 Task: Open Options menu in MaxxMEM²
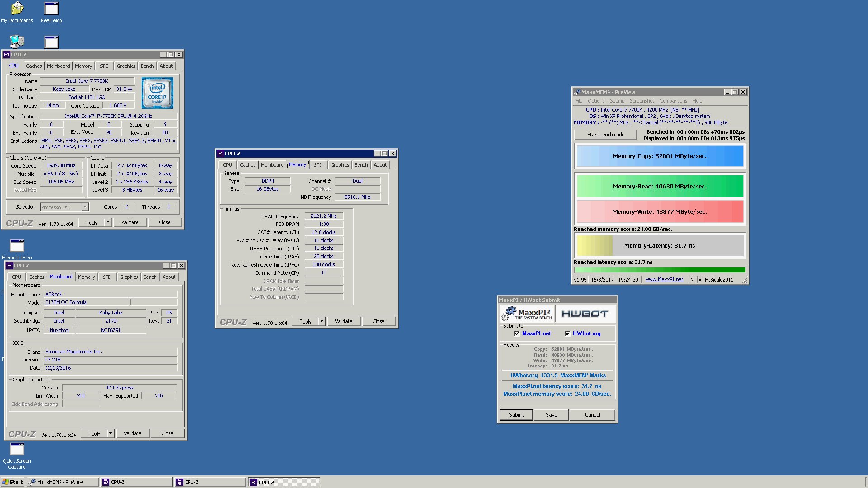596,101
